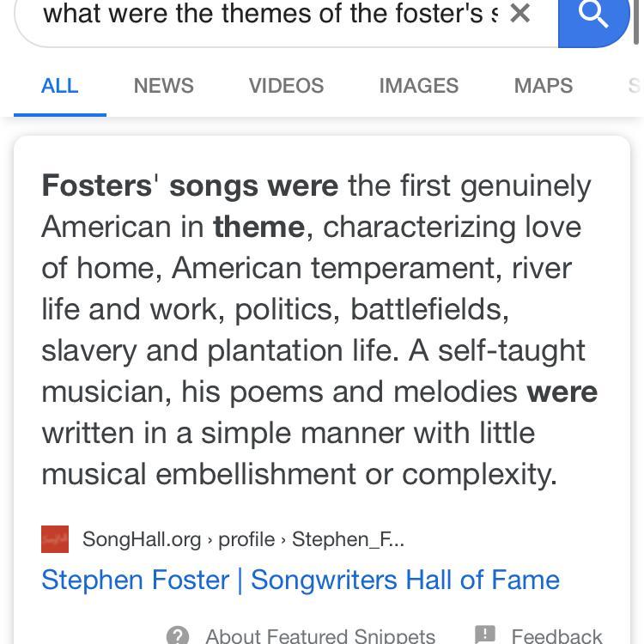Image resolution: width=644 pixels, height=644 pixels.
Task: Click the feedback flag icon
Action: pos(485,635)
